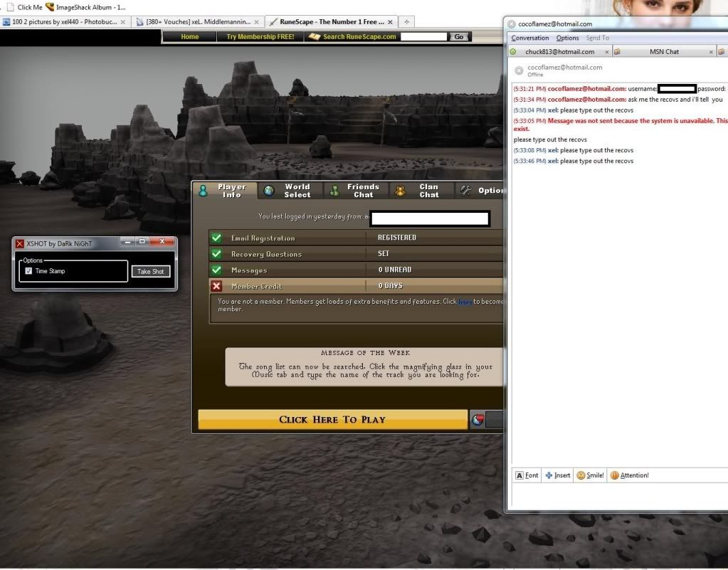Click the green status icon on chuck813 tab
Viewport: 728px width, 570px height.
[x=513, y=51]
